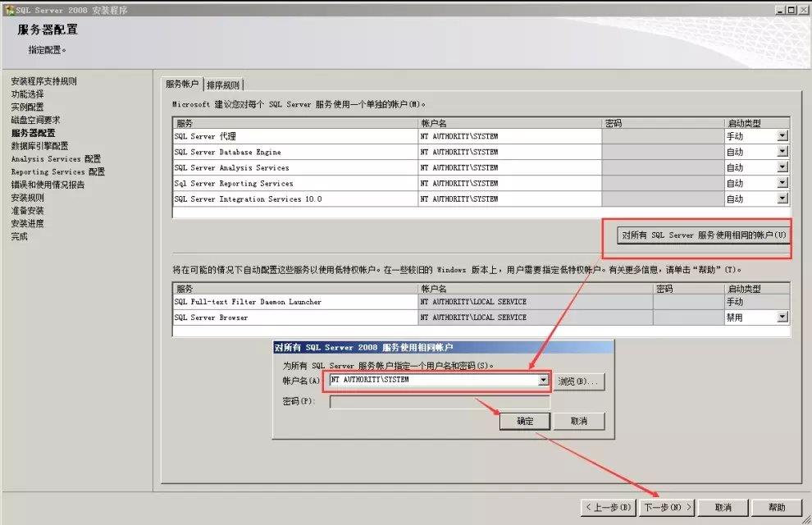Expand startup type for SQL Server Database Engine
This screenshot has height=525, width=812.
pyautogui.click(x=782, y=152)
